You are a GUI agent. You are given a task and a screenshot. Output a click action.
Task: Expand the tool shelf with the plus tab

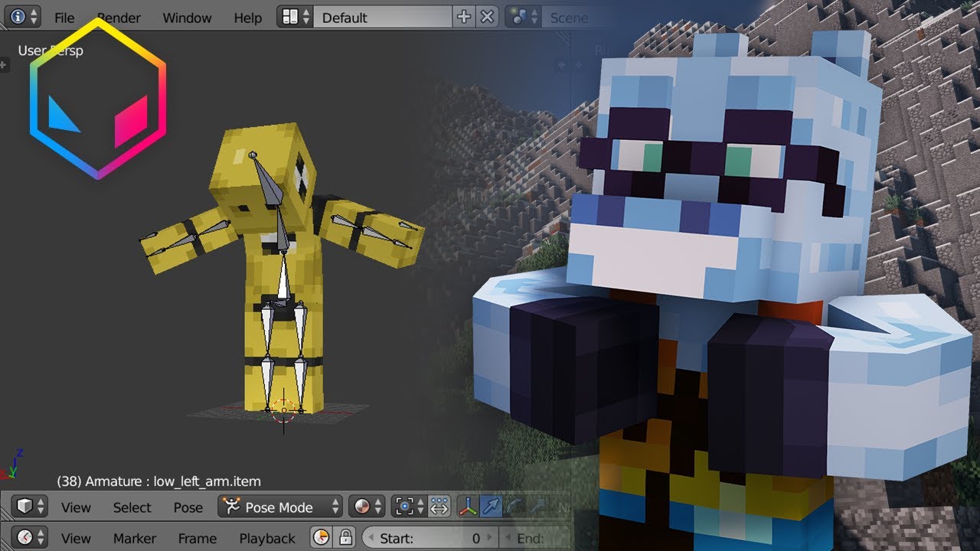pyautogui.click(x=4, y=65)
